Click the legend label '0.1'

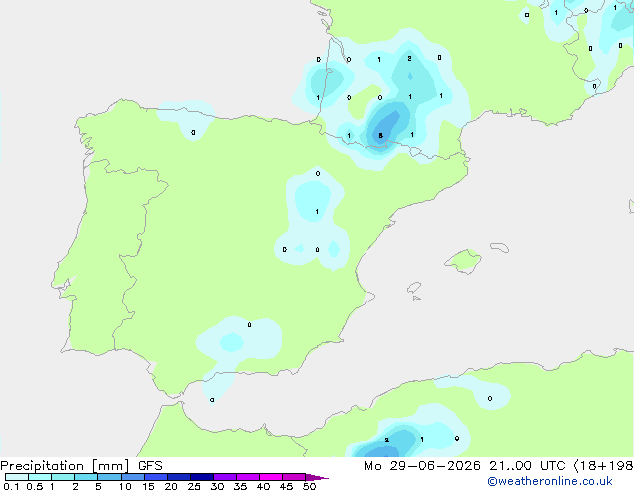11,486
